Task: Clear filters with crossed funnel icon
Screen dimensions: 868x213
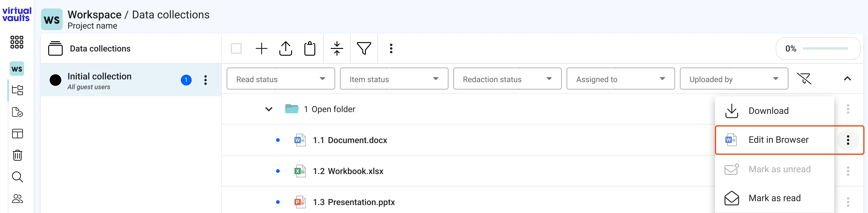Action: pos(804,79)
